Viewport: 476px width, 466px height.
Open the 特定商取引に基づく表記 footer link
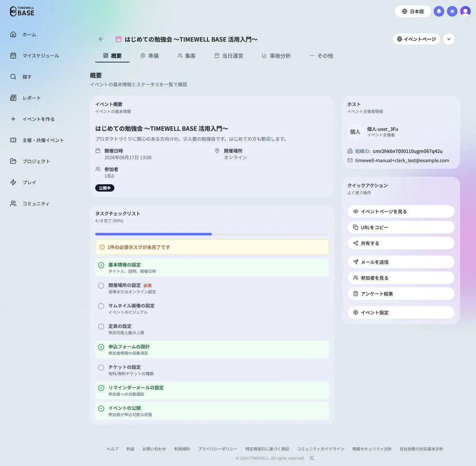coord(267,449)
